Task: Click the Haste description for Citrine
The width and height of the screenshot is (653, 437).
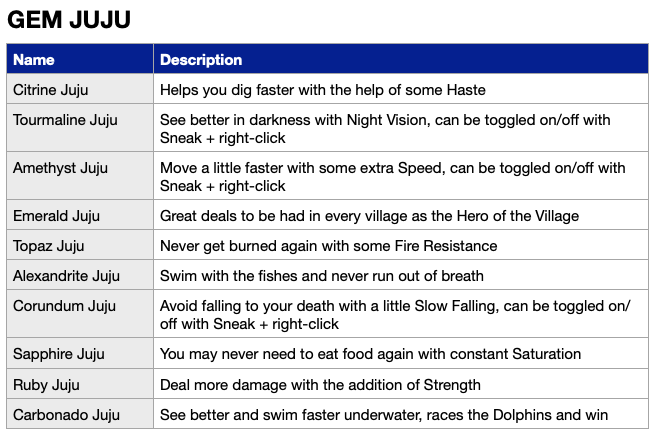Action: pyautogui.click(x=323, y=90)
